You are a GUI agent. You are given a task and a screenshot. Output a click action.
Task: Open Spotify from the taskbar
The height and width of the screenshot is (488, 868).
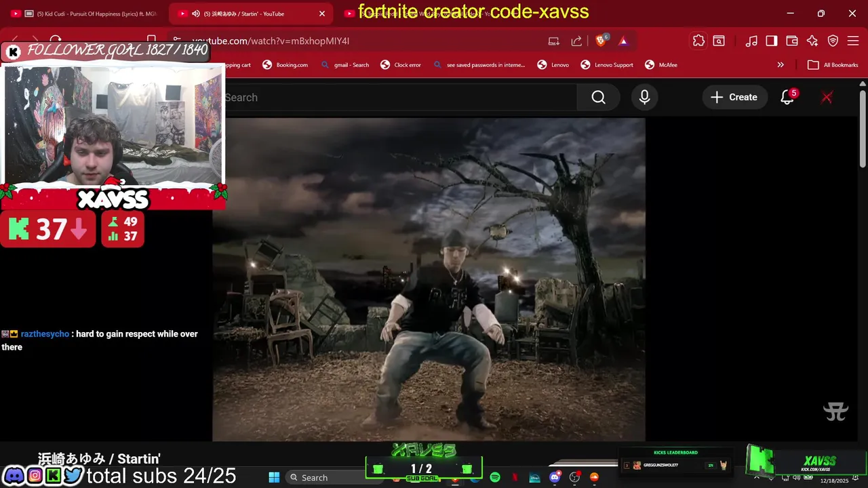pos(495,478)
